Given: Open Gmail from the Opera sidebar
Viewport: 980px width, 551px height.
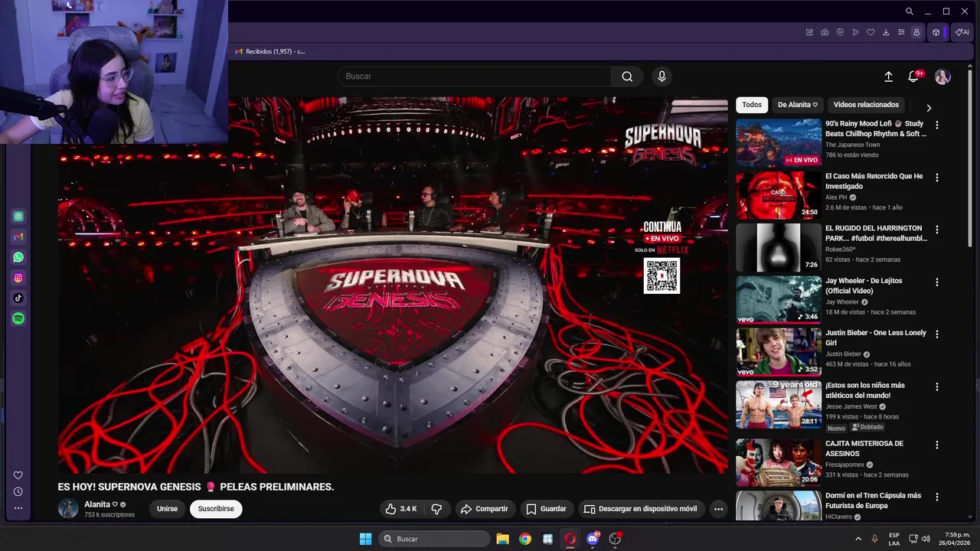Looking at the screenshot, I should tap(18, 237).
